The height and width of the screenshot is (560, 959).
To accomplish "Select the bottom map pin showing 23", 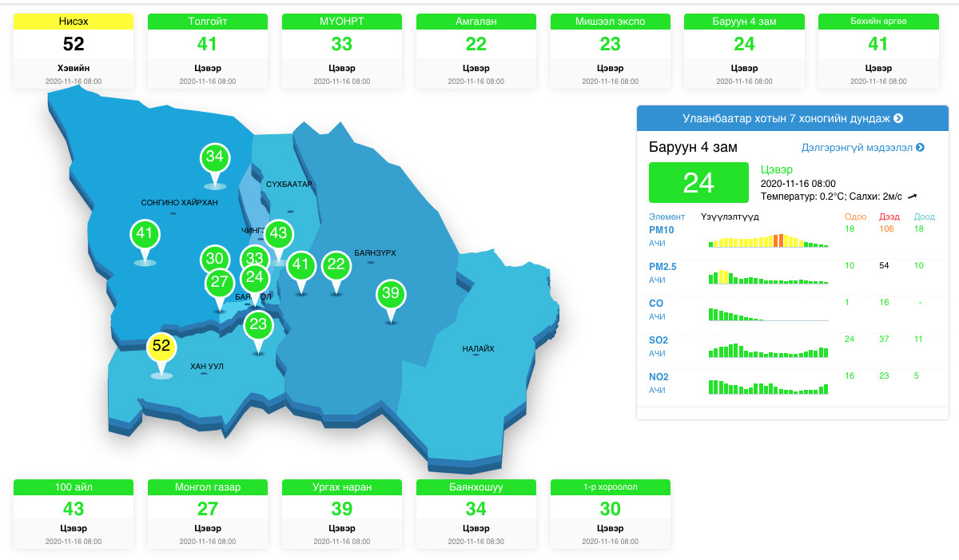I will [257, 325].
